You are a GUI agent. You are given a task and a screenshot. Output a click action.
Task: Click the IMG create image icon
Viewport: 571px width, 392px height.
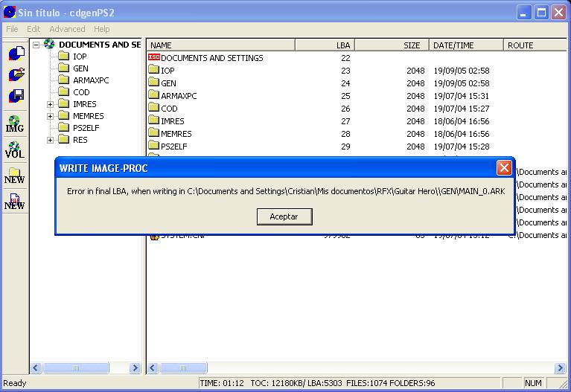pos(15,123)
